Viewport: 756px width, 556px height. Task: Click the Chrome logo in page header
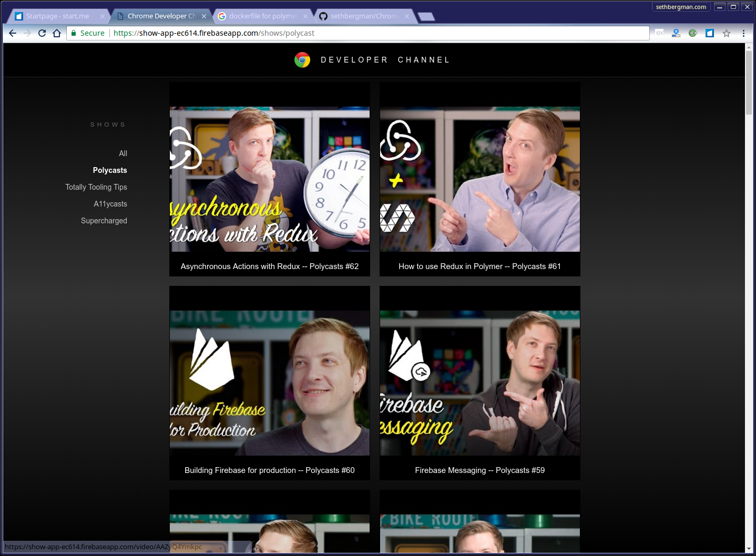(302, 60)
